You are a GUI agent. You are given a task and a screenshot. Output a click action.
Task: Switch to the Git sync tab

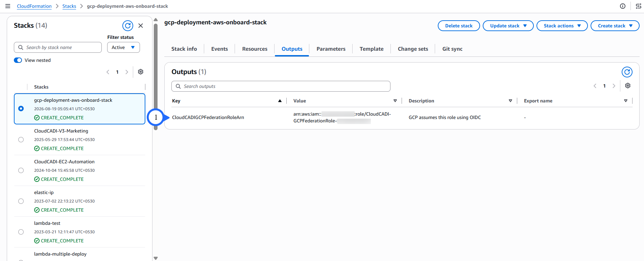point(452,49)
